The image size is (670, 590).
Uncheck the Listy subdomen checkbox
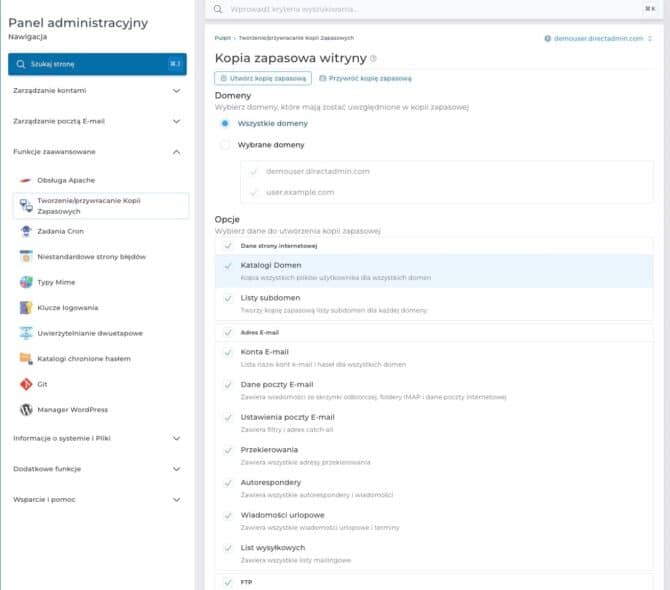[228, 298]
